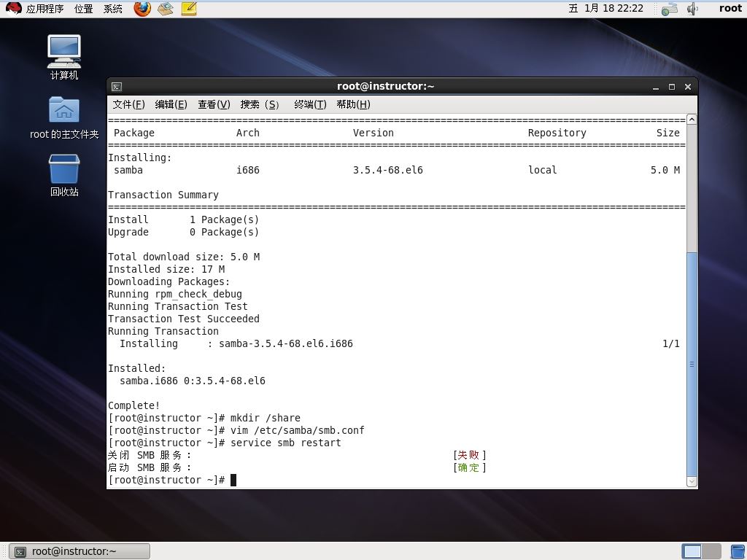Open the 位置 places menu

tap(84, 9)
